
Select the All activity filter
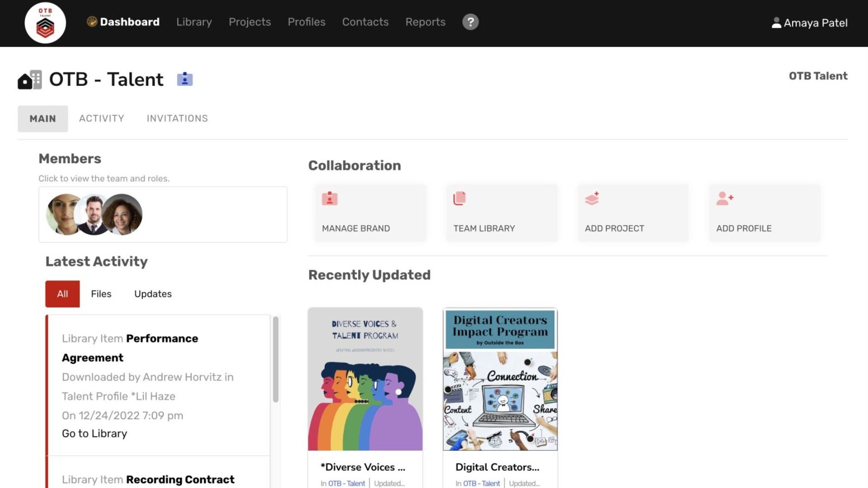tap(62, 294)
